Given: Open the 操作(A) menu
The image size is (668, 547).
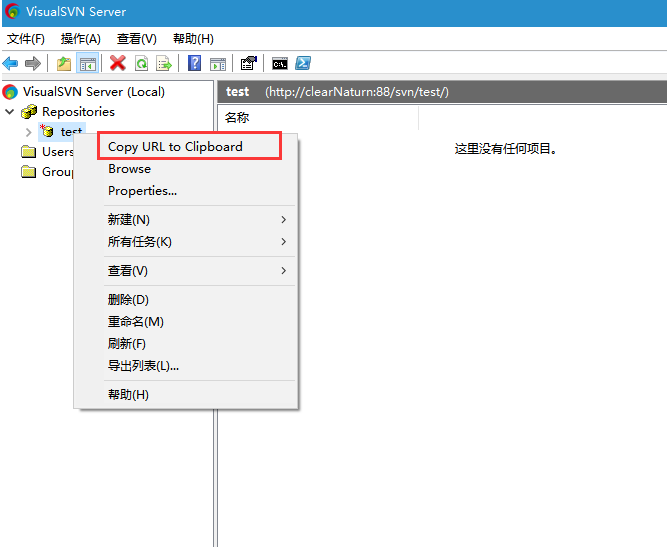Looking at the screenshot, I should coord(81,39).
